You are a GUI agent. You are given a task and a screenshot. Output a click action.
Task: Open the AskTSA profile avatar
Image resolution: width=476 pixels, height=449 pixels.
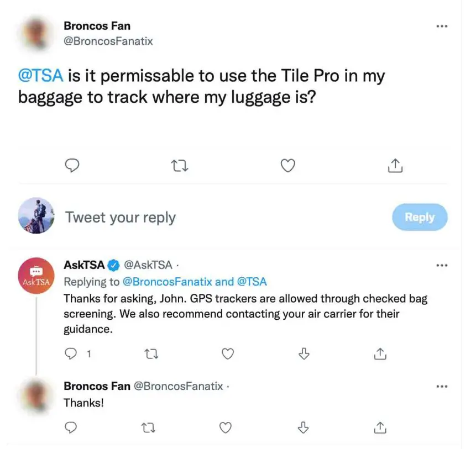coord(36,276)
